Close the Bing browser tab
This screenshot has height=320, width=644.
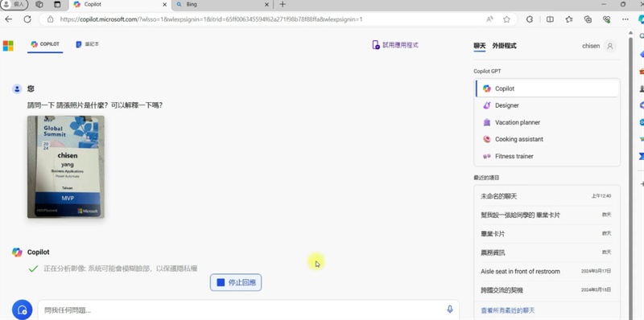pyautogui.click(x=266, y=5)
